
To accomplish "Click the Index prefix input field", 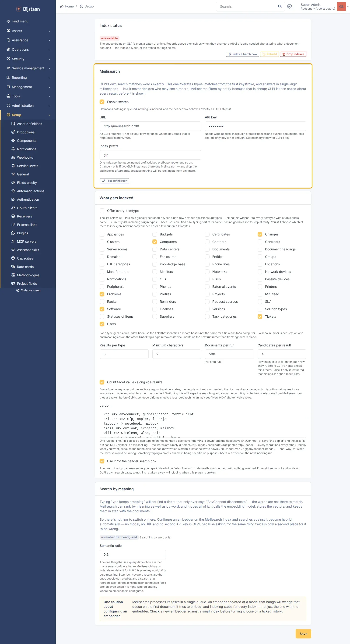I will [x=150, y=155].
